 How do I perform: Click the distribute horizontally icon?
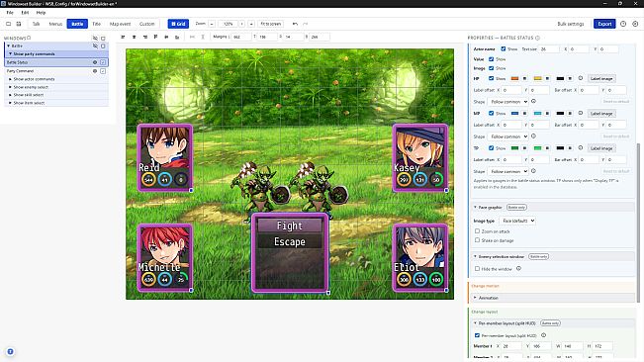click(x=192, y=37)
